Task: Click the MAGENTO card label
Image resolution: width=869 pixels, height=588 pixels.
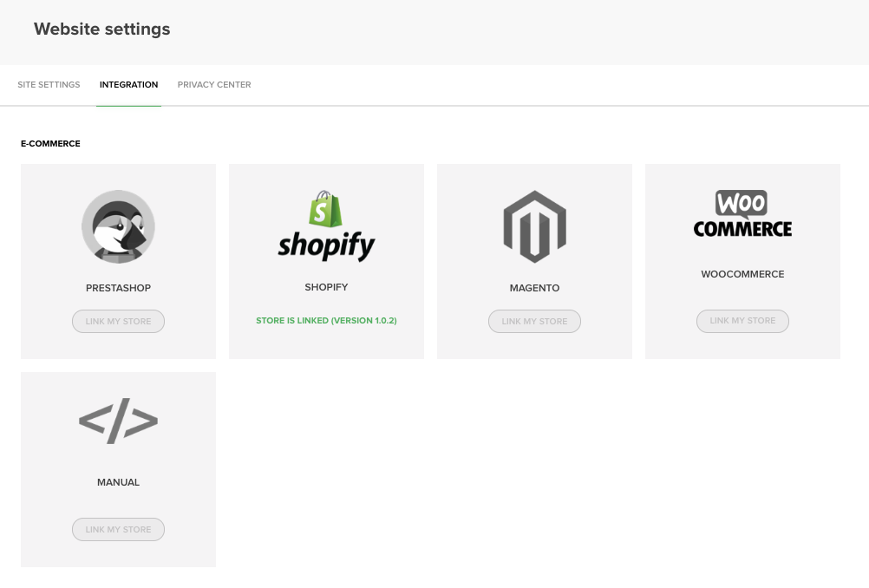Action: (x=535, y=288)
